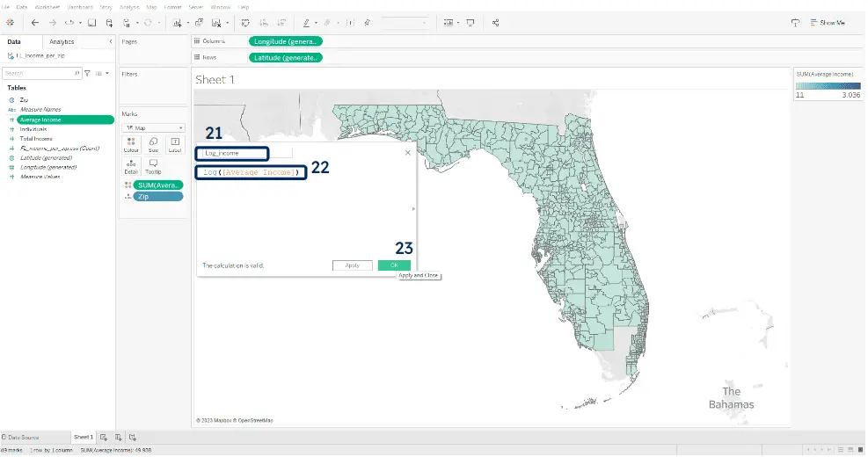
Task: Switch to the Analytics tab
Action: tap(62, 41)
